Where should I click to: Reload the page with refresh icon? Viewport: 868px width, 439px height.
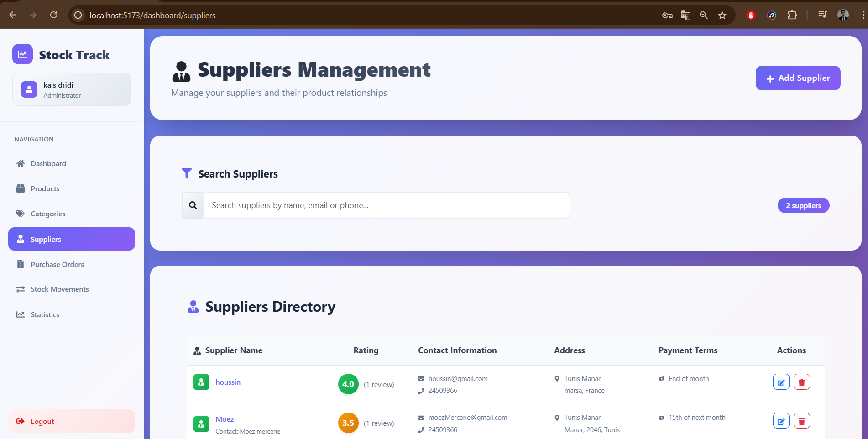(x=53, y=15)
